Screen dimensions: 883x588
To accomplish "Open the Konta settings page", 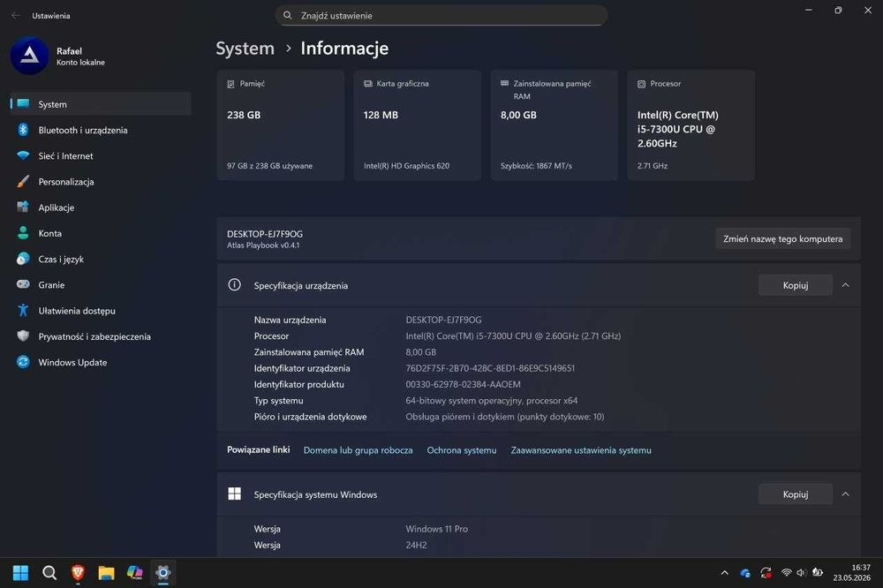I will click(x=101, y=233).
